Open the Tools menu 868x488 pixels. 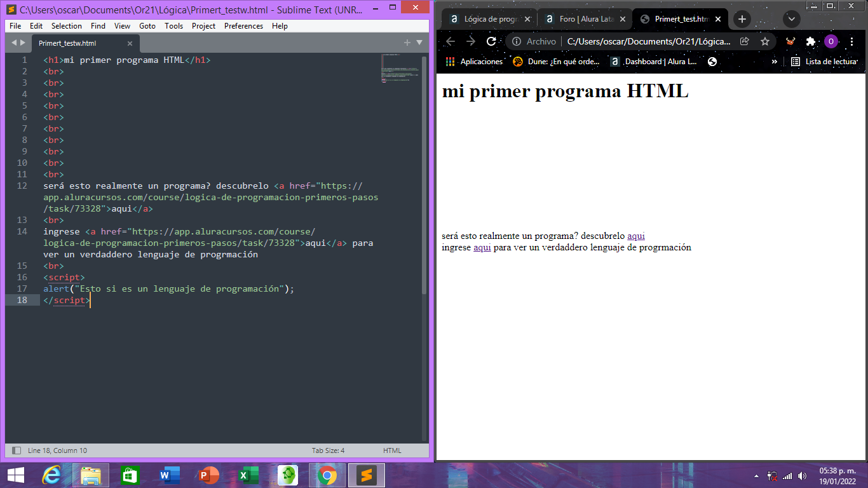tap(173, 26)
